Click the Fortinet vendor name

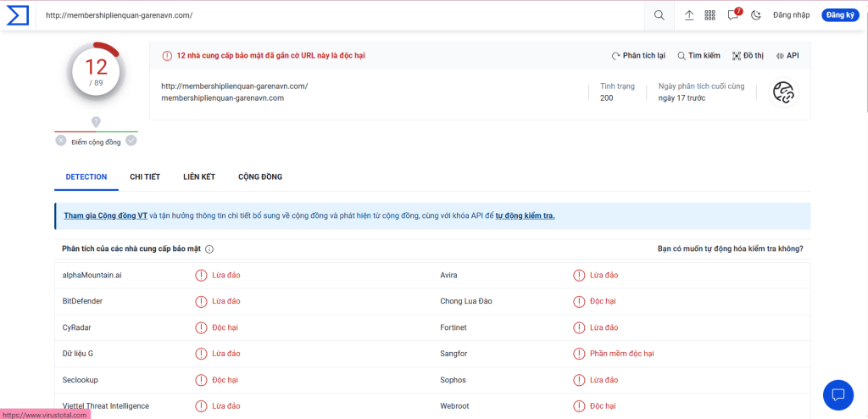click(453, 327)
